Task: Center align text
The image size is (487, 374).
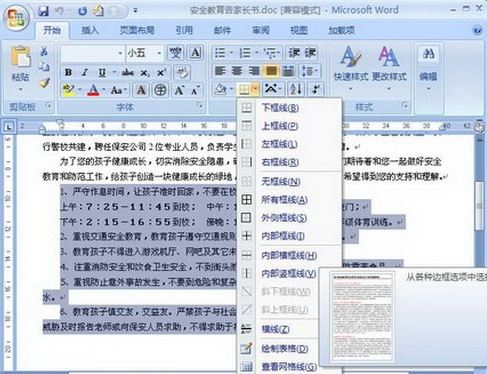Action: pos(237,71)
